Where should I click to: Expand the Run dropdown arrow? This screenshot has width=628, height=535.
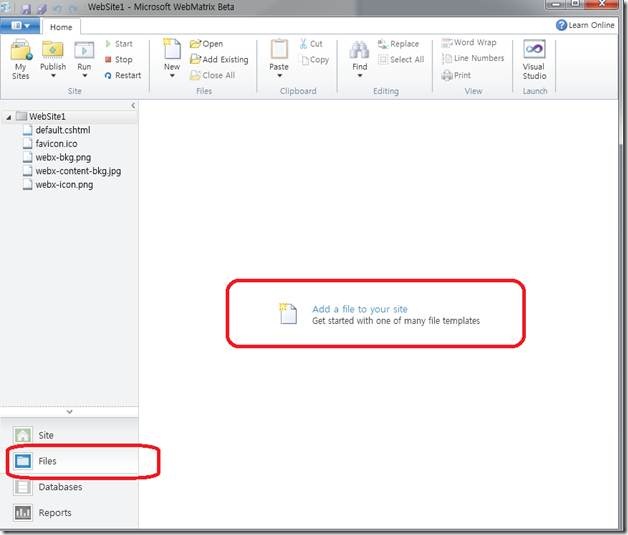[85, 76]
